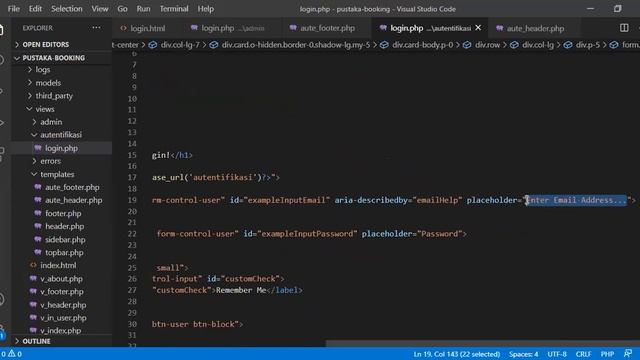
Task: Open the Terminal menu
Action: (x=174, y=9)
